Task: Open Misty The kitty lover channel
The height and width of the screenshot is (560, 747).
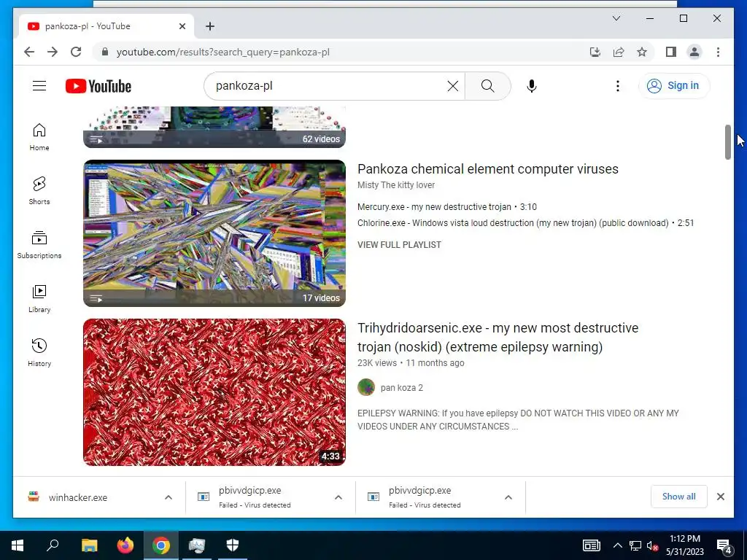Action: [396, 185]
